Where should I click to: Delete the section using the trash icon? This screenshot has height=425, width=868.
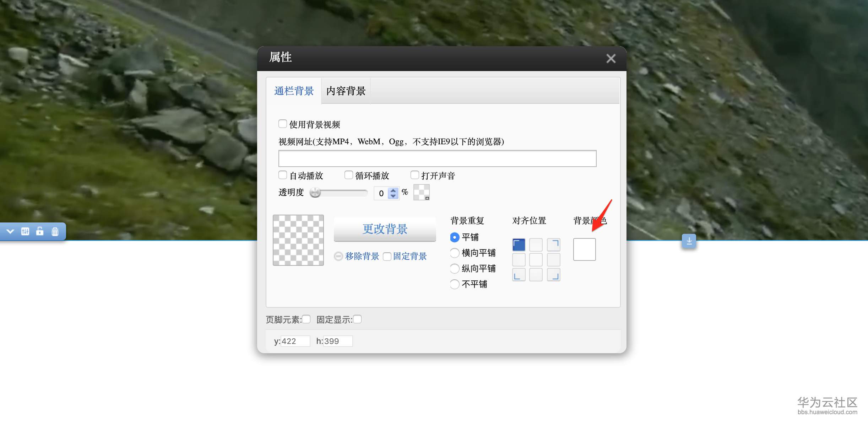[x=55, y=231]
